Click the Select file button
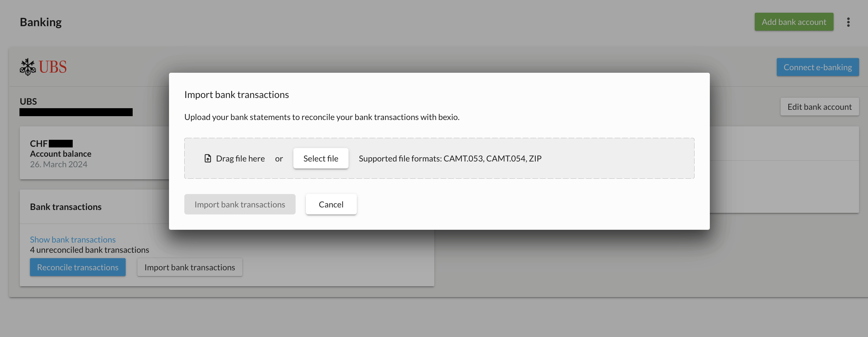 coord(320,158)
